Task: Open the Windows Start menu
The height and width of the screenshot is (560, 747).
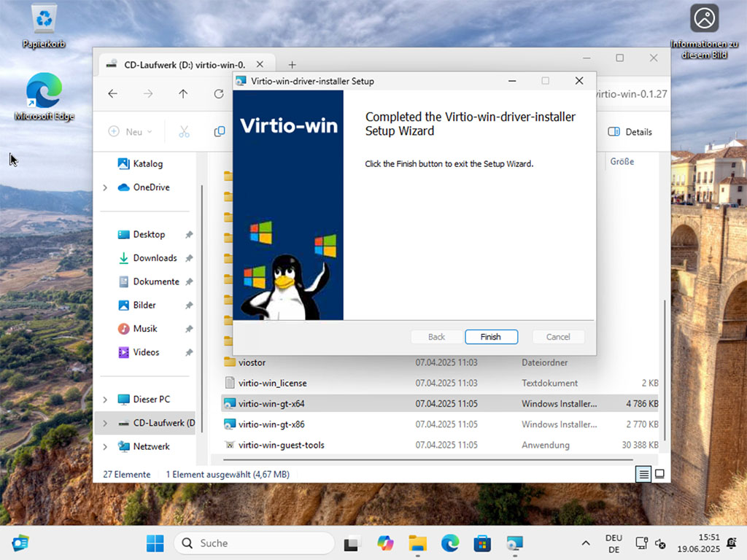Action: click(x=155, y=543)
